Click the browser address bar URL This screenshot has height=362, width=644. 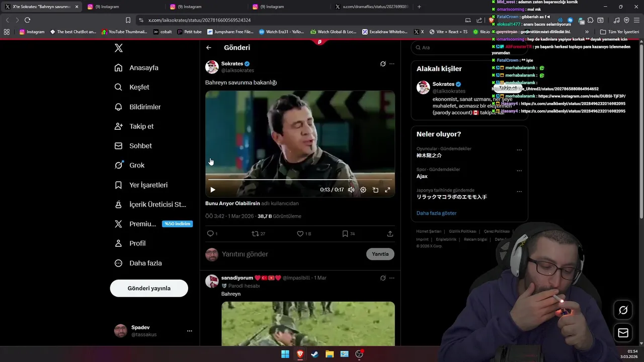pos(200,20)
